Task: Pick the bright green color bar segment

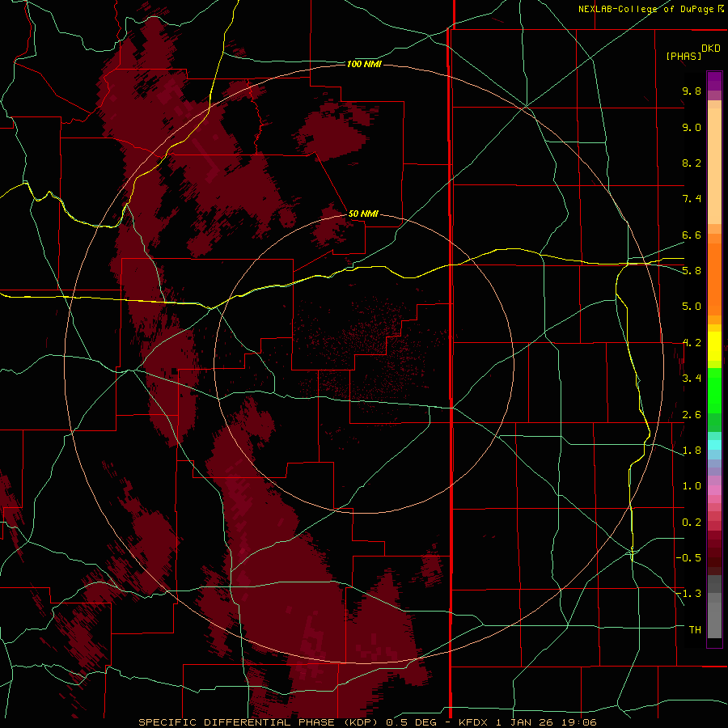Action: (x=714, y=391)
